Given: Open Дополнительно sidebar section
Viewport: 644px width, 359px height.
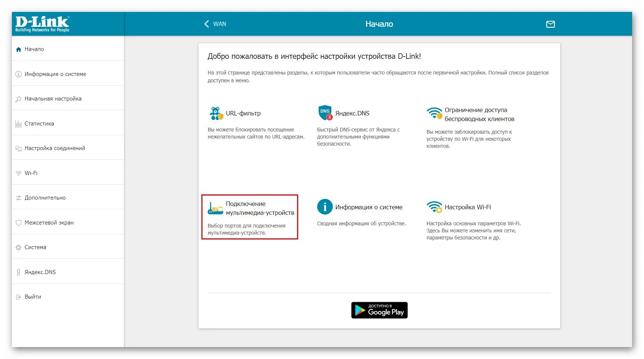Looking at the screenshot, I should pos(68,198).
